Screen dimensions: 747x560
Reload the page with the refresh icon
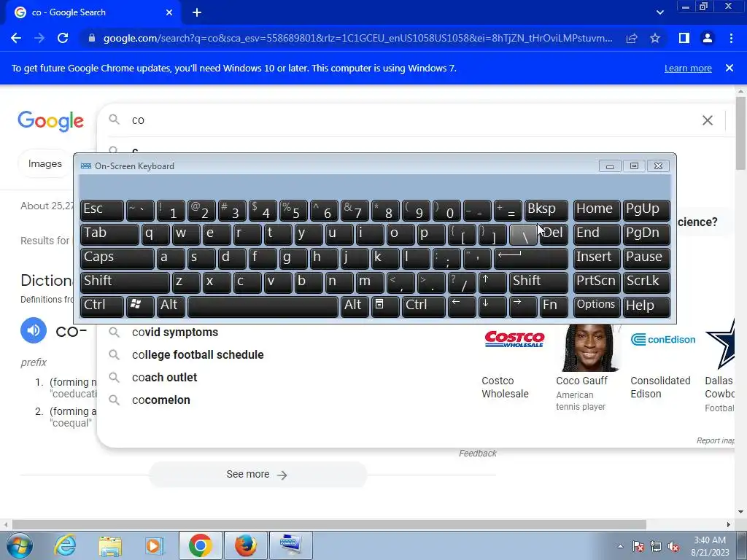point(63,38)
